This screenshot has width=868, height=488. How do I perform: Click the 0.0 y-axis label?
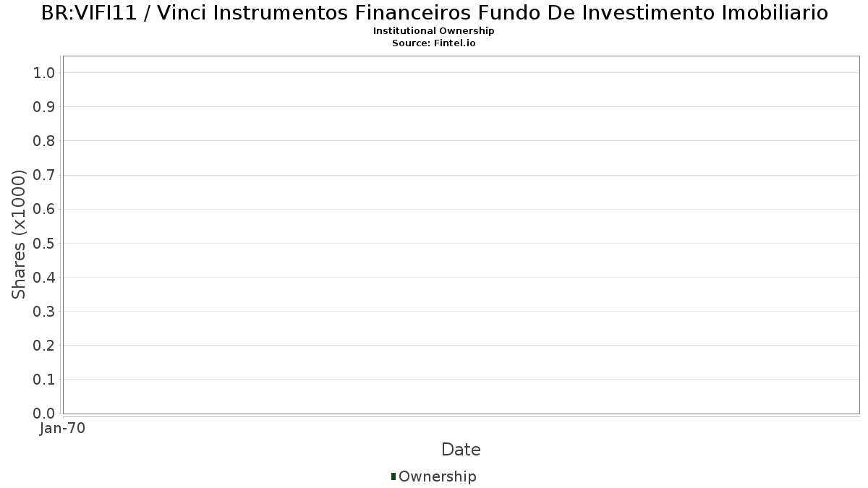[44, 414]
